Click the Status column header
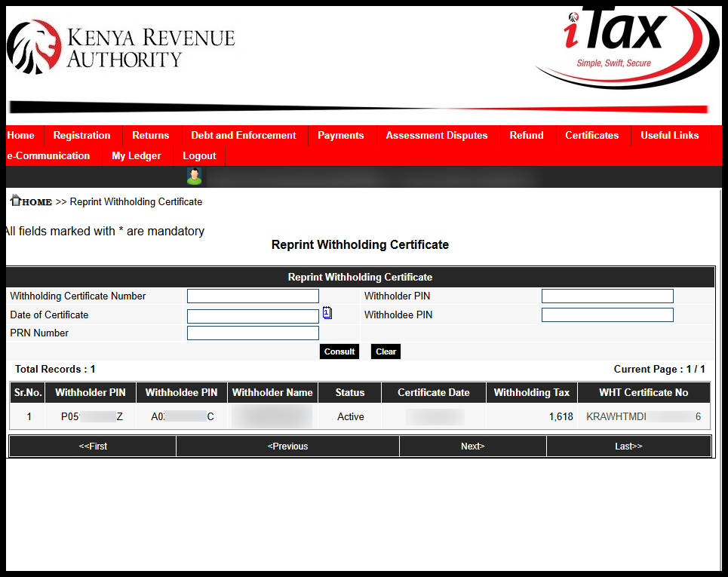Viewport: 728px width, 577px height. (350, 392)
